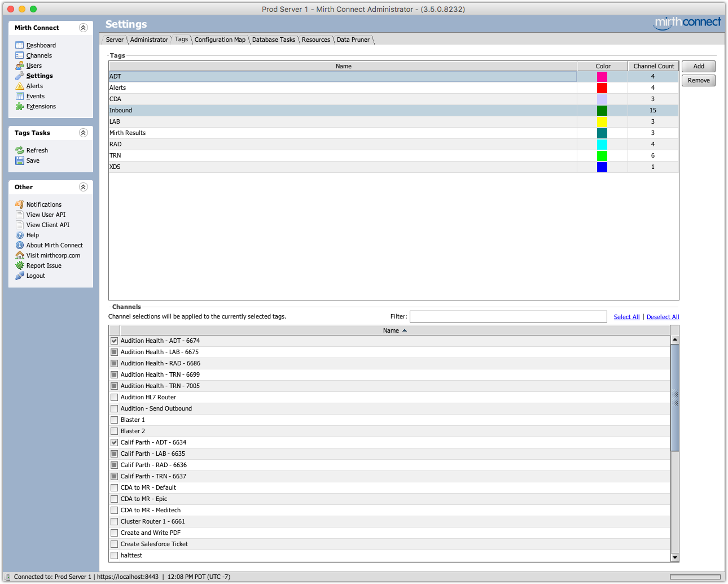The image size is (728, 584).
Task: Click the Select All link
Action: (627, 317)
